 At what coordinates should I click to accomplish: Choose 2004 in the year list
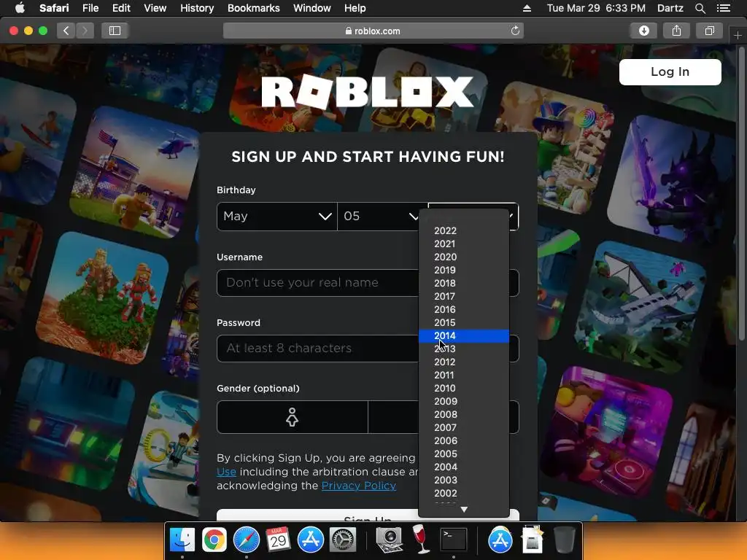[x=463, y=467]
